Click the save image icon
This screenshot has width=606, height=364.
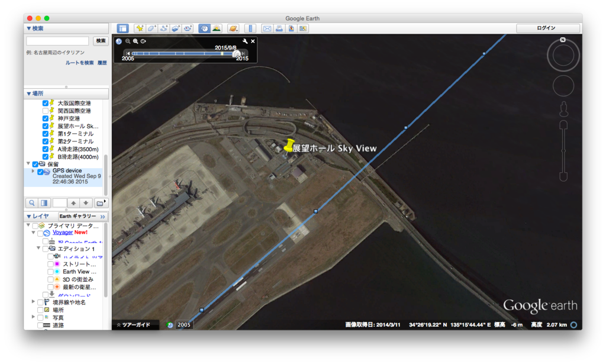291,28
